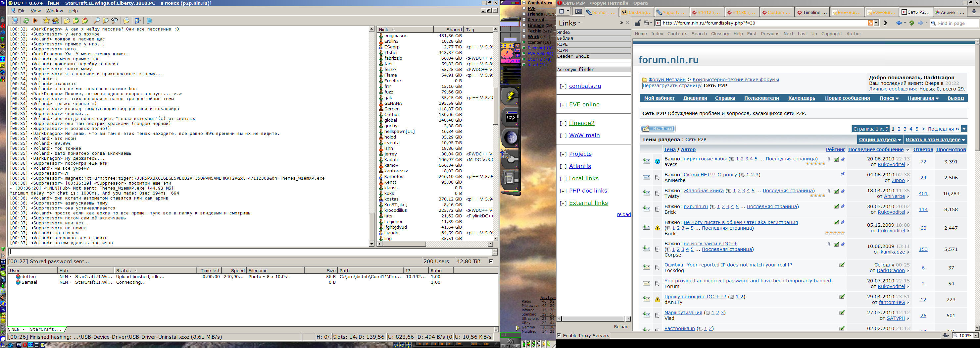Click the DC++ chat message input field
This screenshot has width=980, height=348.
pyautogui.click(x=250, y=252)
